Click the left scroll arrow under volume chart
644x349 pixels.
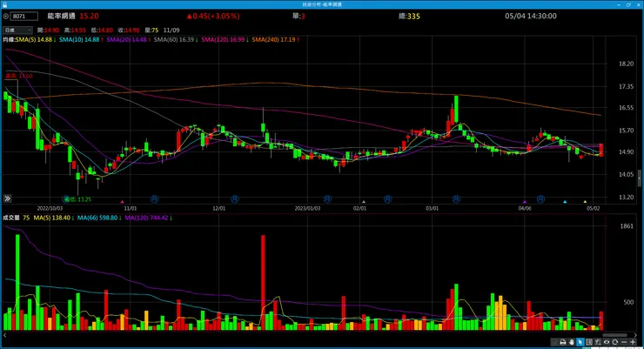(x=4, y=335)
